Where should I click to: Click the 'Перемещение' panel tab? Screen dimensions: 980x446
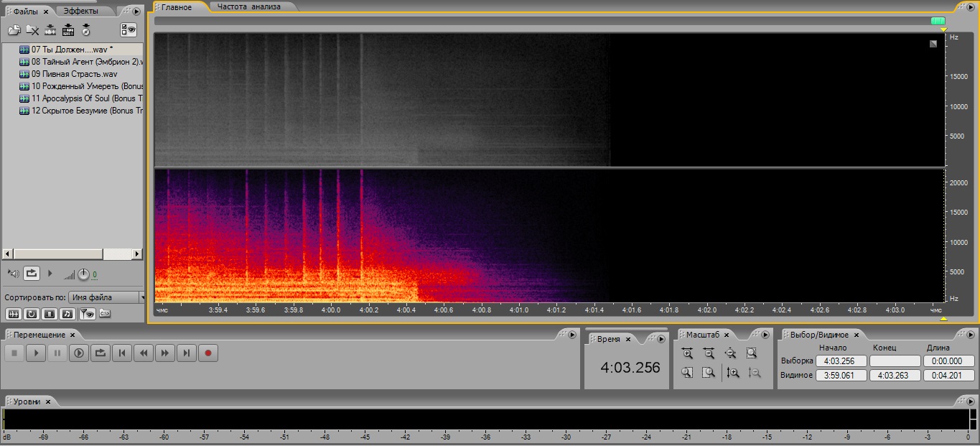(x=39, y=335)
